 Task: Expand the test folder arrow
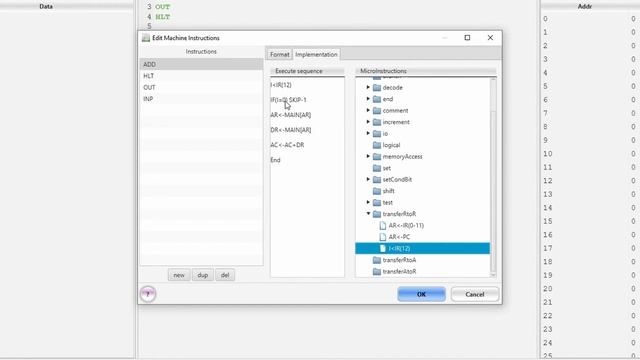368,202
